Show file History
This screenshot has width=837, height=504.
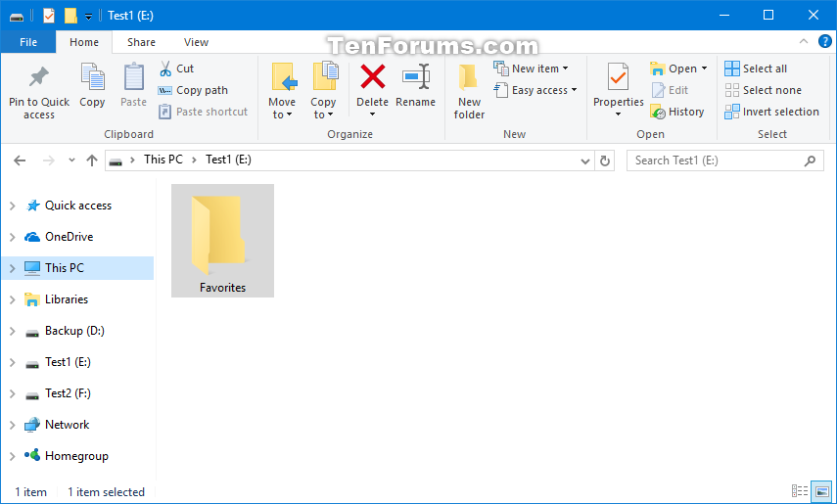click(x=677, y=112)
